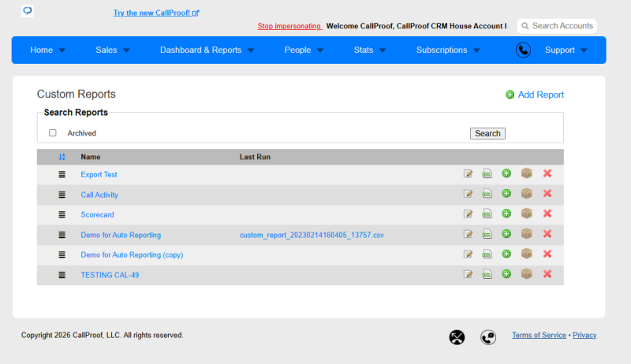Open the Export Test report name
This screenshot has width=631, height=364.
coord(99,174)
